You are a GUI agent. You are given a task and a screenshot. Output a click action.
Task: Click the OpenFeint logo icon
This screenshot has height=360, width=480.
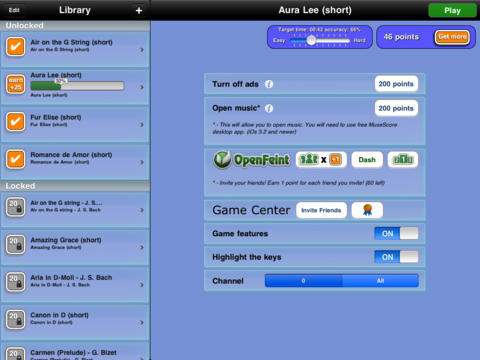(x=222, y=160)
